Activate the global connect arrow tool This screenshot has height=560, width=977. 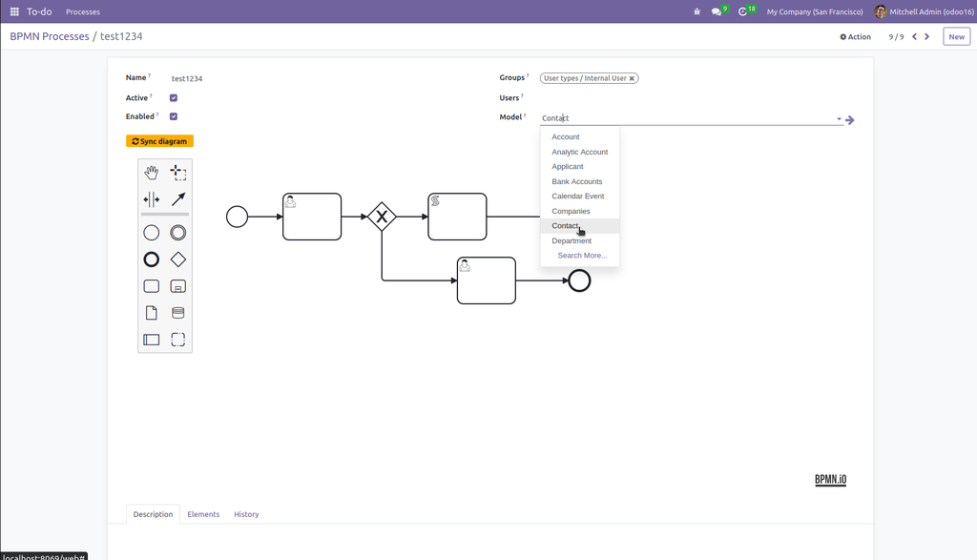coord(178,199)
